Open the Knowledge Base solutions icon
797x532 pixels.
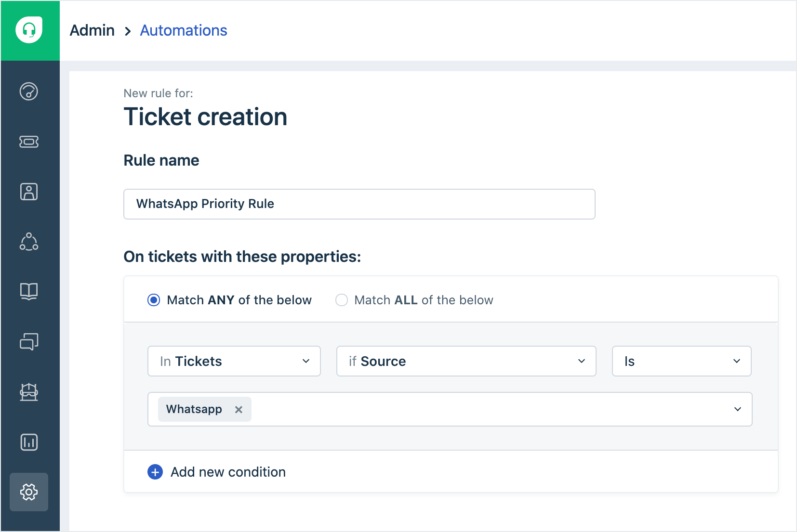click(x=29, y=292)
